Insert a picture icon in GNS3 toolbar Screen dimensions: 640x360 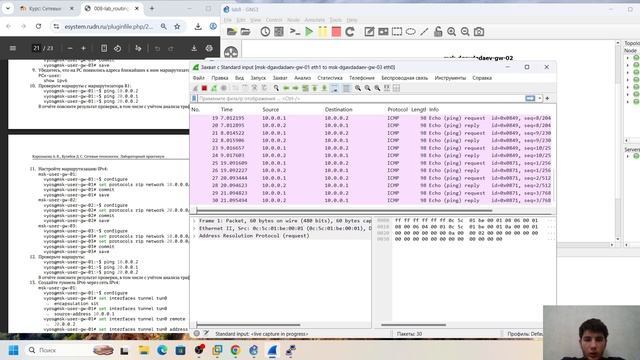pyautogui.click(x=383, y=31)
